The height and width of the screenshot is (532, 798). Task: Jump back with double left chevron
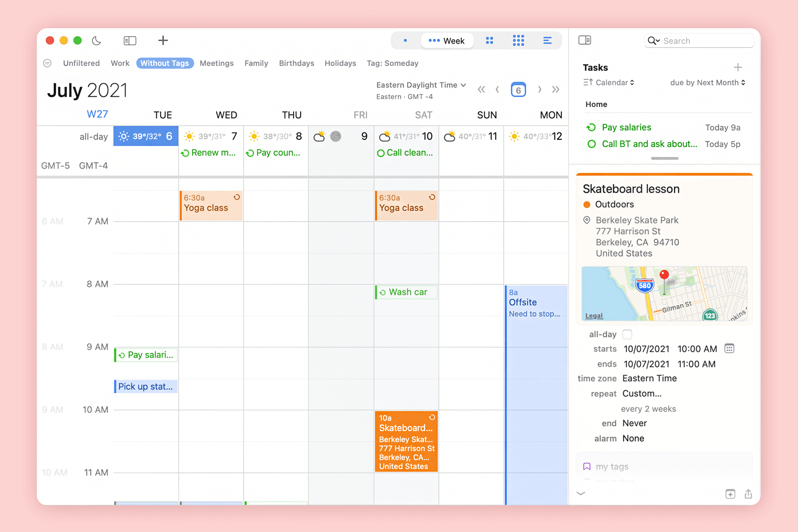tap(481, 89)
